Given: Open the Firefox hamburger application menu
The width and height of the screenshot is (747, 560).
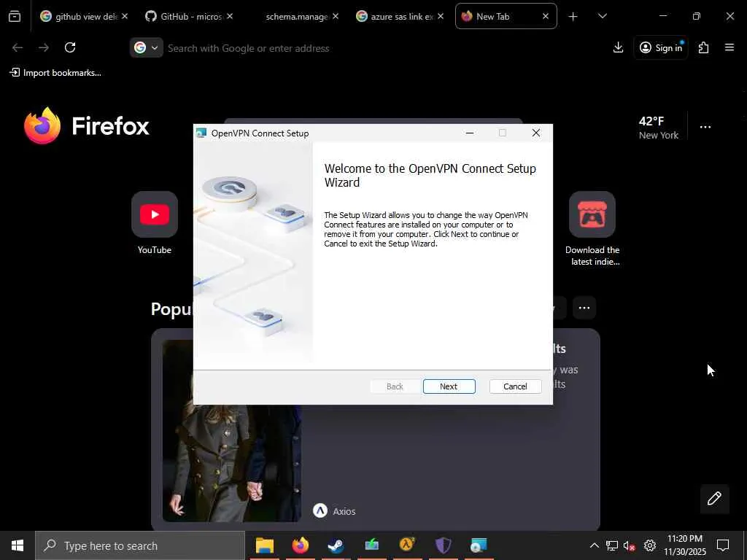Looking at the screenshot, I should tap(729, 47).
